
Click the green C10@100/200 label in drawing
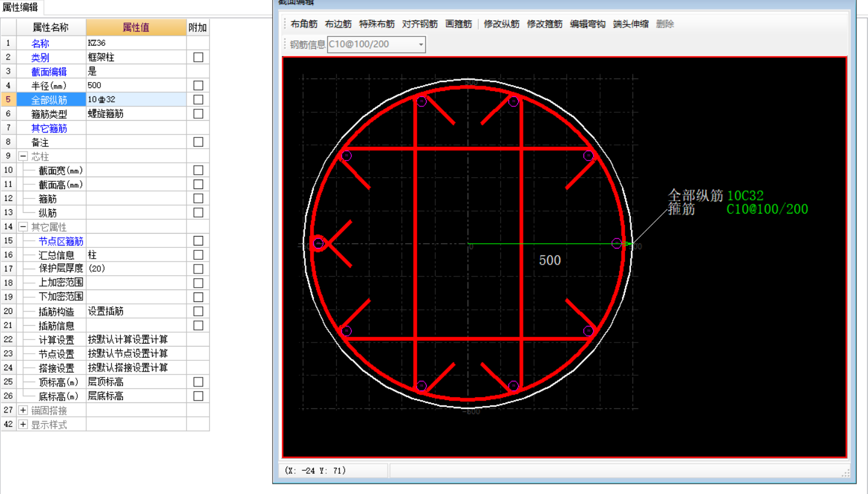(x=767, y=209)
